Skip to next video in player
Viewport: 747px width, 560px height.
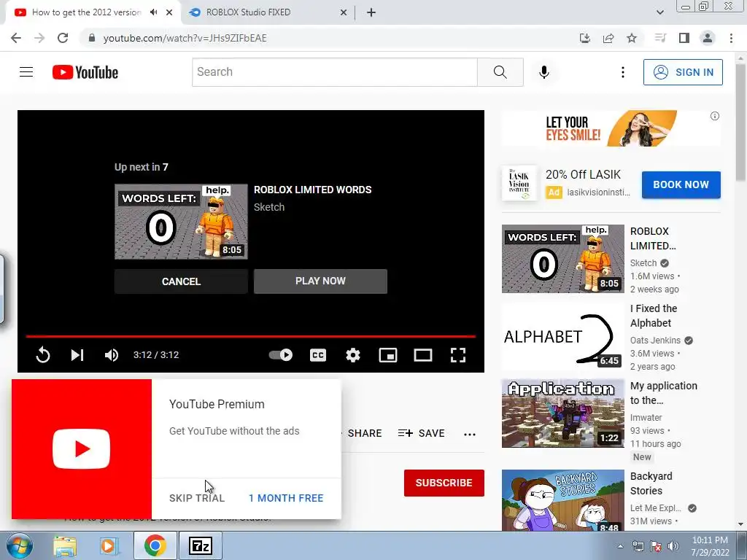pyautogui.click(x=77, y=355)
